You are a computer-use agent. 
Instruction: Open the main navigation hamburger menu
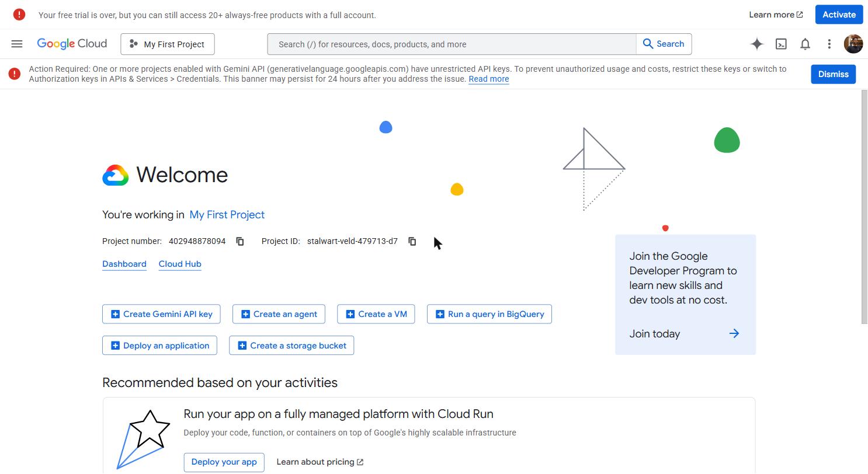(17, 44)
